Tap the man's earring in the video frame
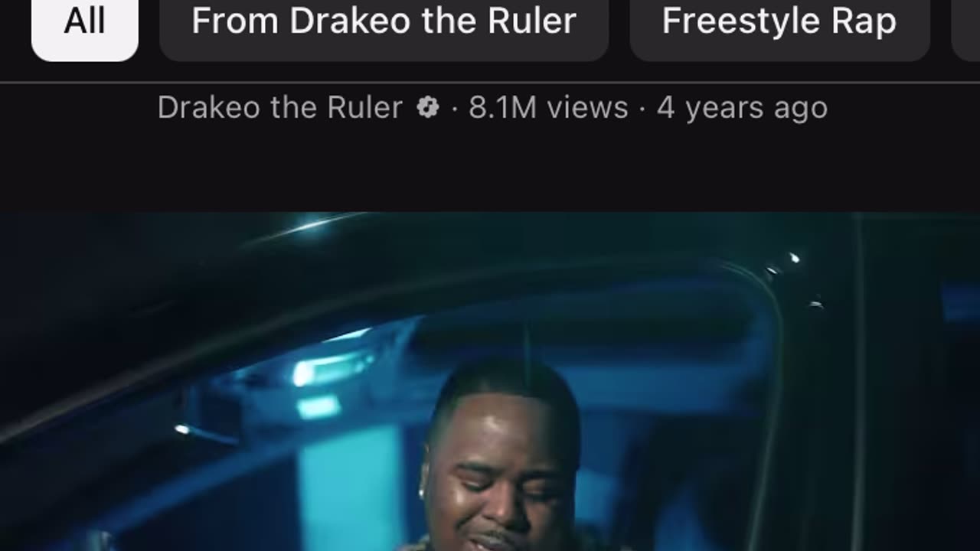980x551 pixels. (x=423, y=493)
